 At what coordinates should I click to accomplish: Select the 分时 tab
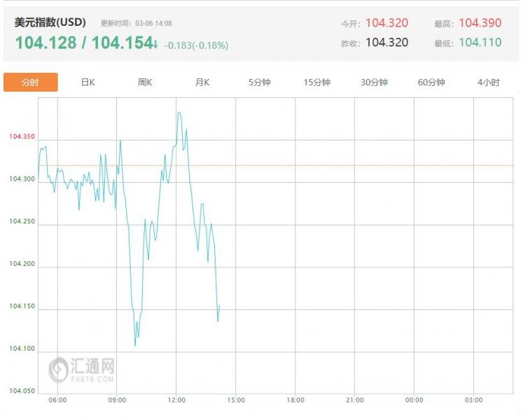click(x=30, y=83)
